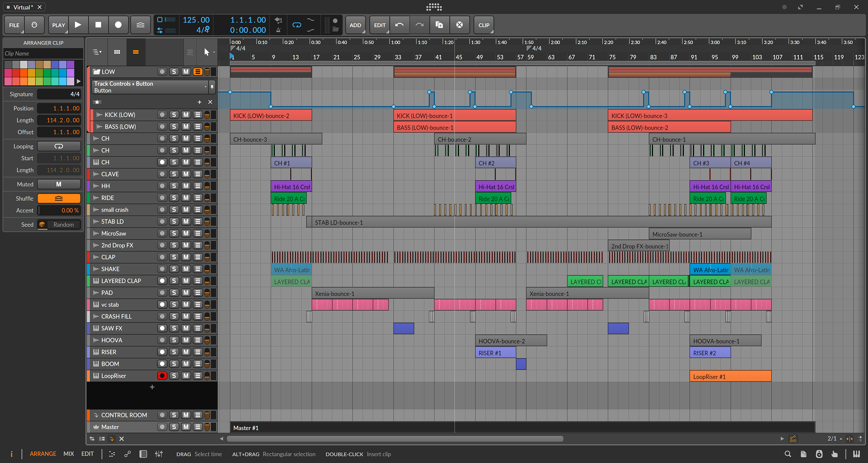Click the Clip Name input field
868x463 pixels.
(x=43, y=54)
